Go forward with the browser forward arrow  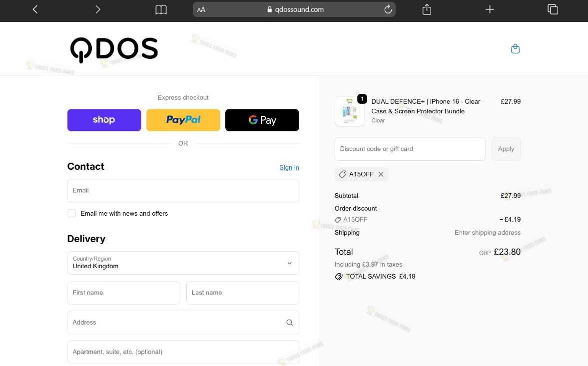(97, 9)
